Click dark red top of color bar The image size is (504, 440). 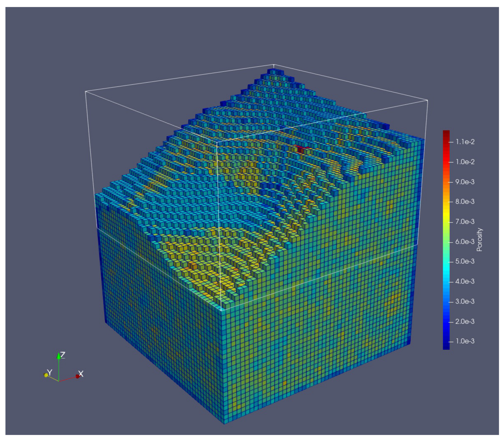click(x=446, y=133)
